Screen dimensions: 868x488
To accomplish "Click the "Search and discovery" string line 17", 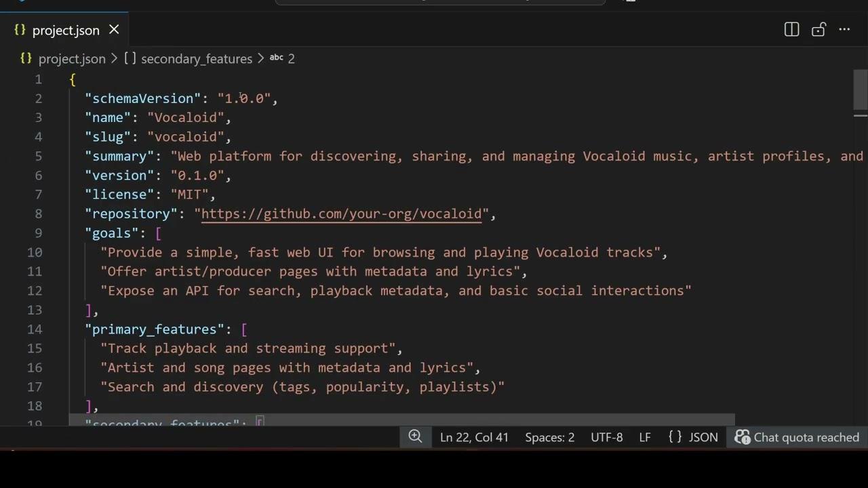I will pos(302,387).
